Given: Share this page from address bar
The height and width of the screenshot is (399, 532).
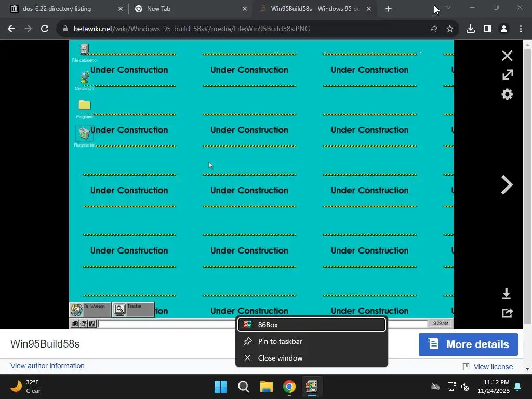Looking at the screenshot, I should 433,29.
